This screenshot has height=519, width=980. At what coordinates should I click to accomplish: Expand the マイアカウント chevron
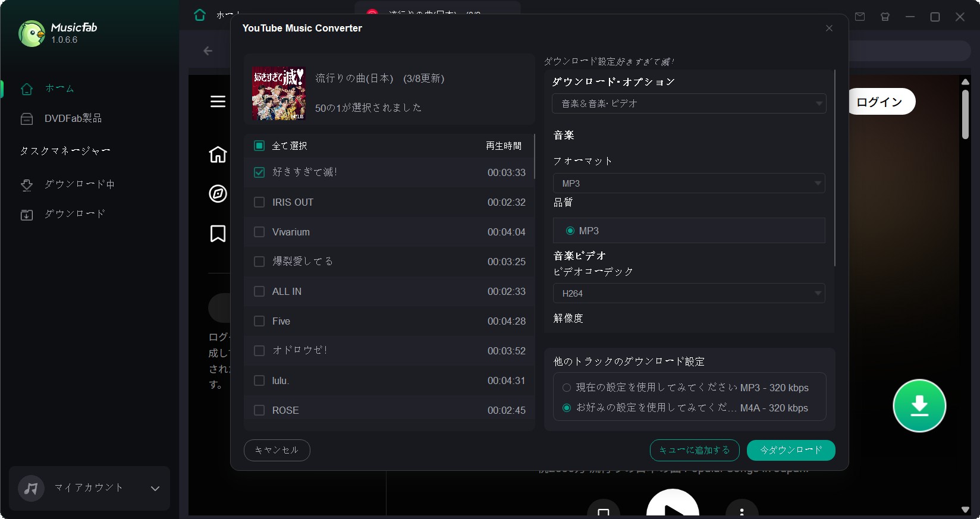click(x=155, y=489)
